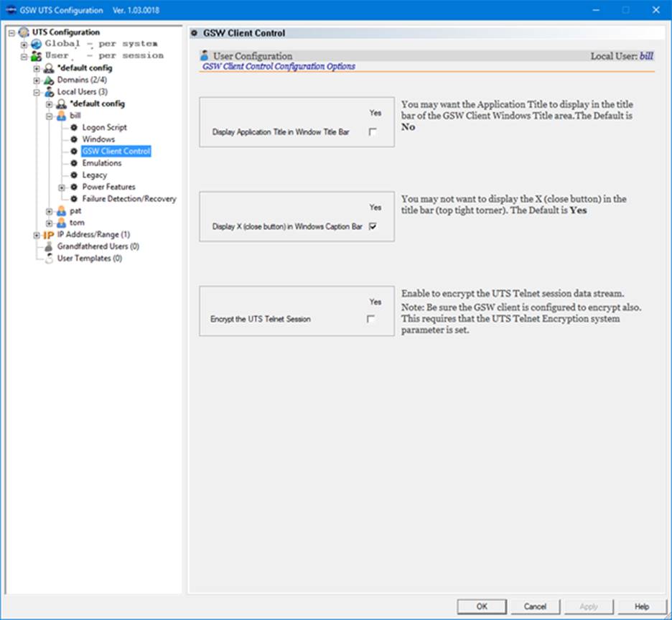This screenshot has width=672, height=620.
Task: Click the gear icon beside Power Features
Action: [74, 187]
